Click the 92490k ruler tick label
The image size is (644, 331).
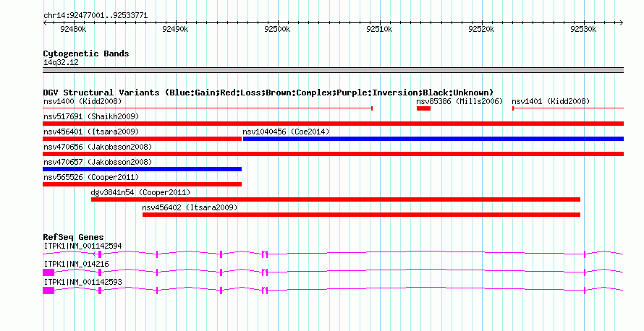click(175, 29)
